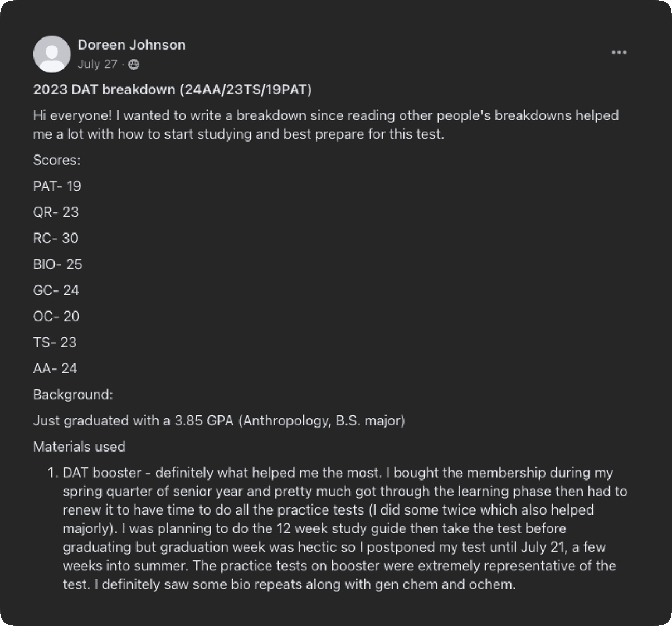Open Doreen Johnson's profile
This screenshot has height=626, width=672.
[132, 45]
